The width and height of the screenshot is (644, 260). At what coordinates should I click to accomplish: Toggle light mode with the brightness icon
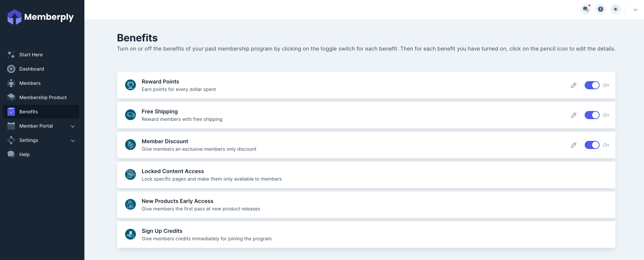pyautogui.click(x=615, y=9)
